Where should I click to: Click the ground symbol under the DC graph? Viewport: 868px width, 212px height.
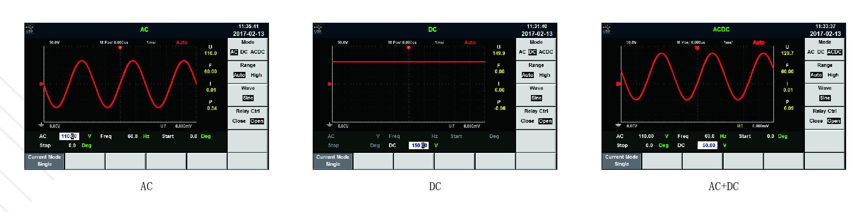329,124
